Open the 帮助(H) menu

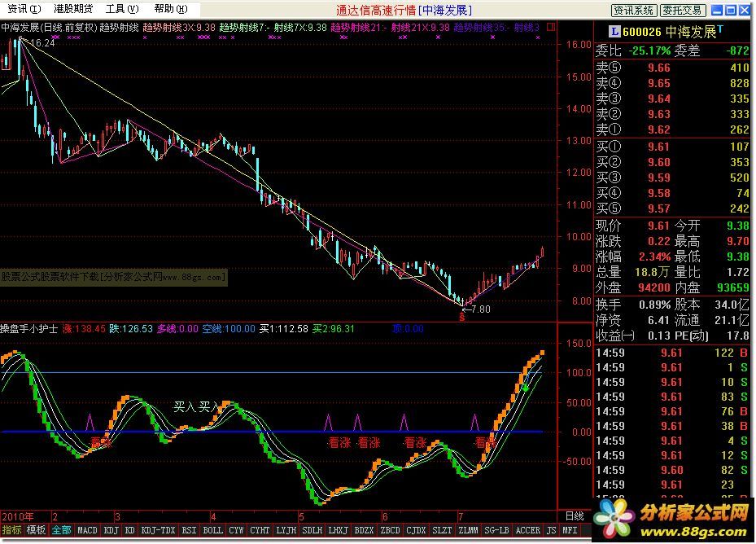(171, 8)
